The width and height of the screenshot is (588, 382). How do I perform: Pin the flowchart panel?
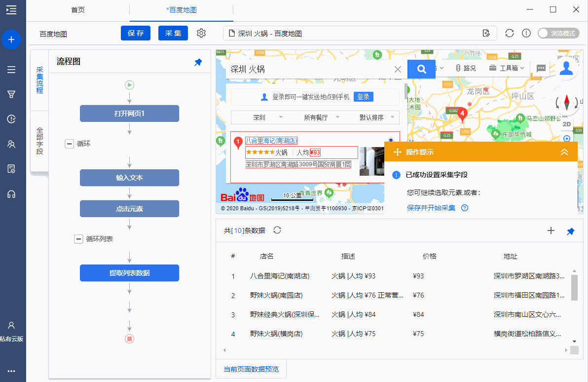(x=198, y=62)
